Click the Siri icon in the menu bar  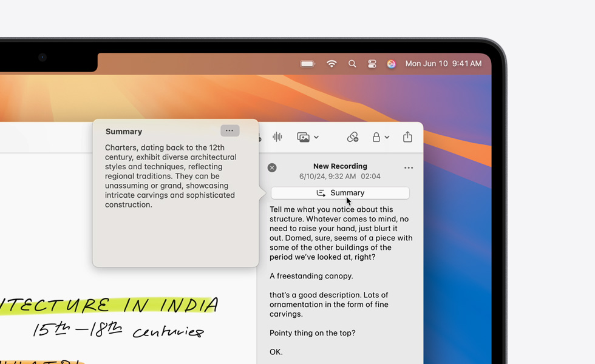pos(392,63)
